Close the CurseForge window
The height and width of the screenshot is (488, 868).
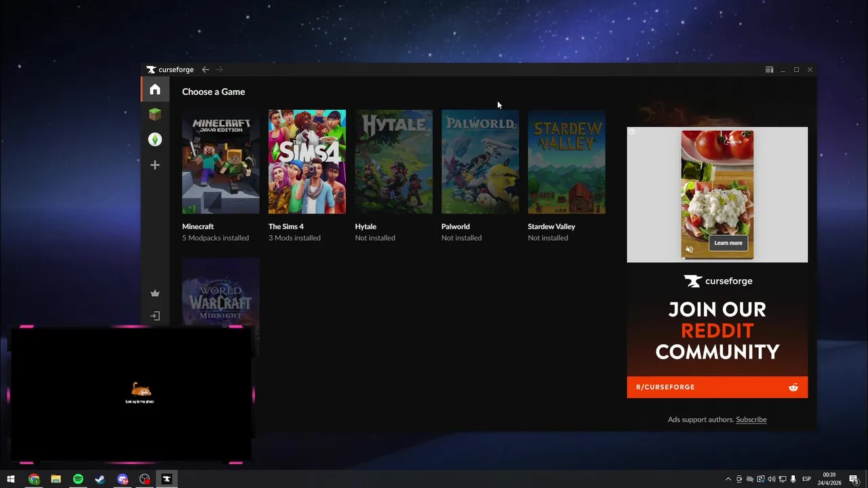click(810, 70)
